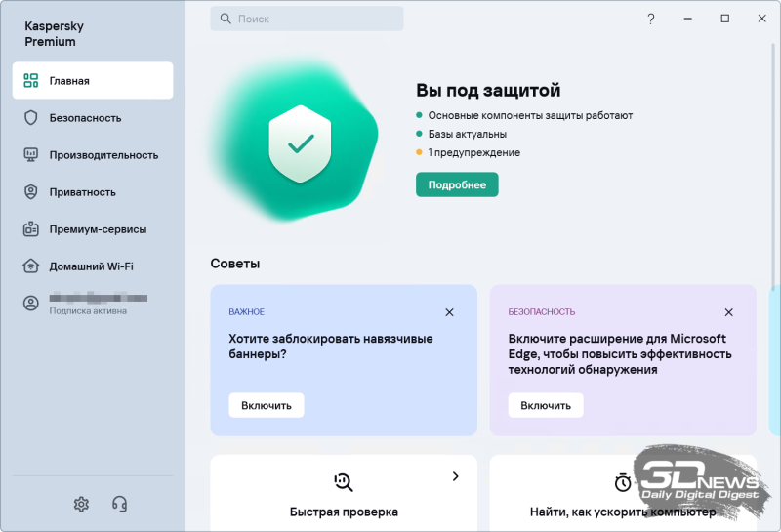Enable the Microsoft Edge extension
This screenshot has height=532, width=781.
[x=546, y=405]
